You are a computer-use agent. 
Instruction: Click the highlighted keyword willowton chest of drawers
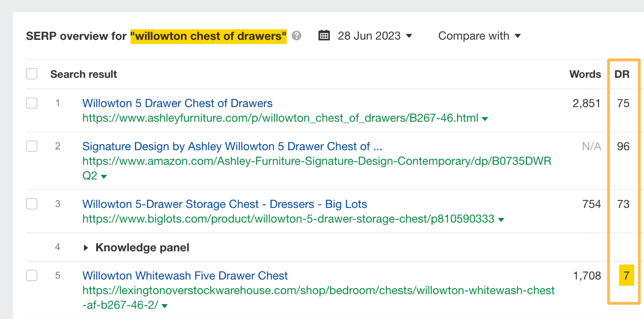(208, 36)
